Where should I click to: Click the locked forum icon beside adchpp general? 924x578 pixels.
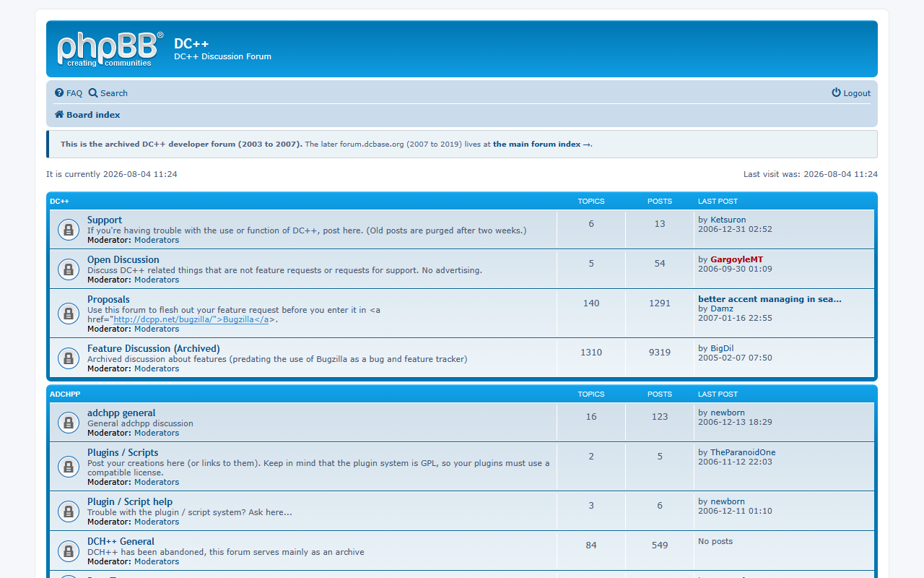(69, 423)
